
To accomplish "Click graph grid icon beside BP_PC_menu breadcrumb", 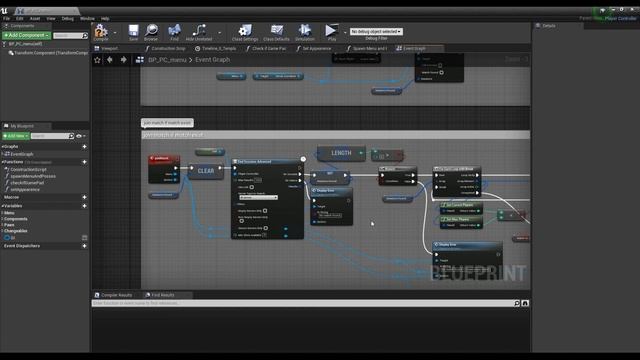I will pos(140,60).
